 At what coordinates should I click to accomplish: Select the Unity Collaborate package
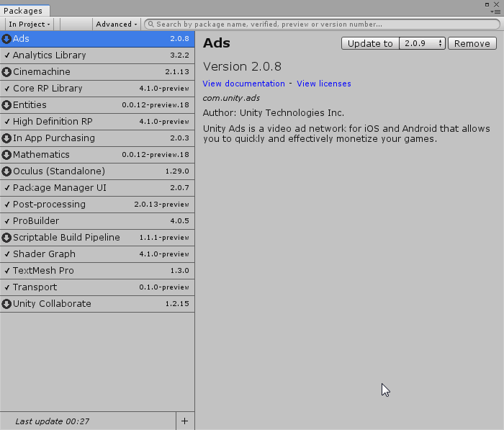click(97, 304)
